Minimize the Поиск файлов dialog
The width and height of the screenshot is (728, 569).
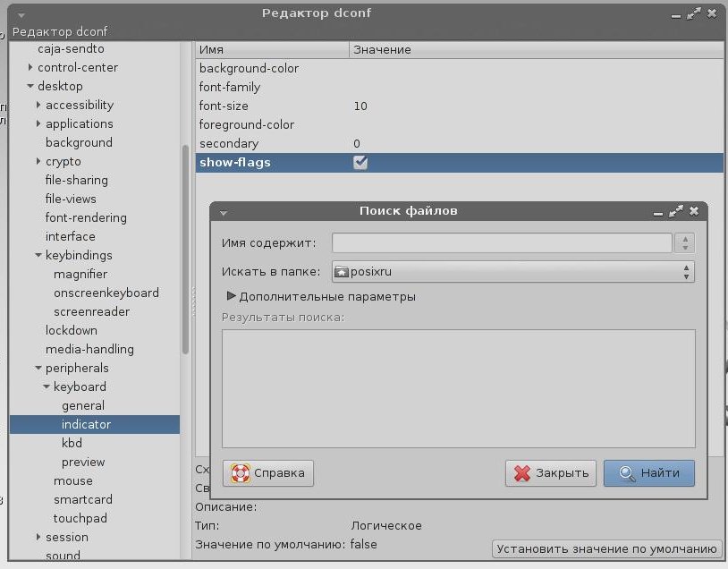tap(658, 214)
